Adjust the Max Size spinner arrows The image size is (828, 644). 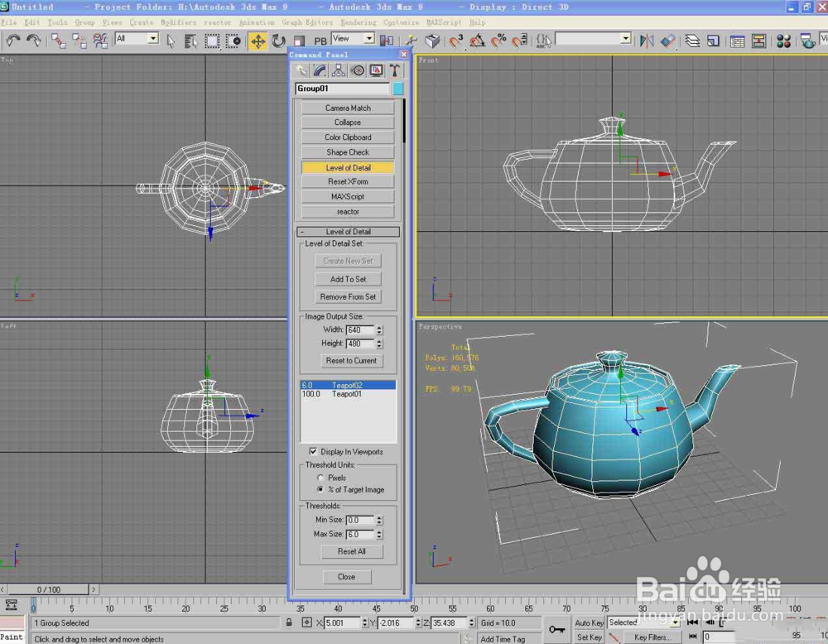click(379, 535)
